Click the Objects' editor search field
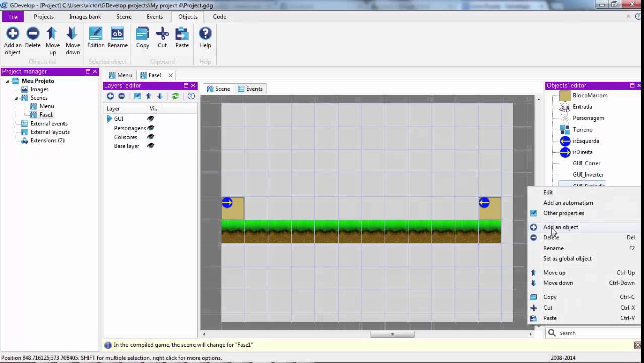 click(594, 333)
